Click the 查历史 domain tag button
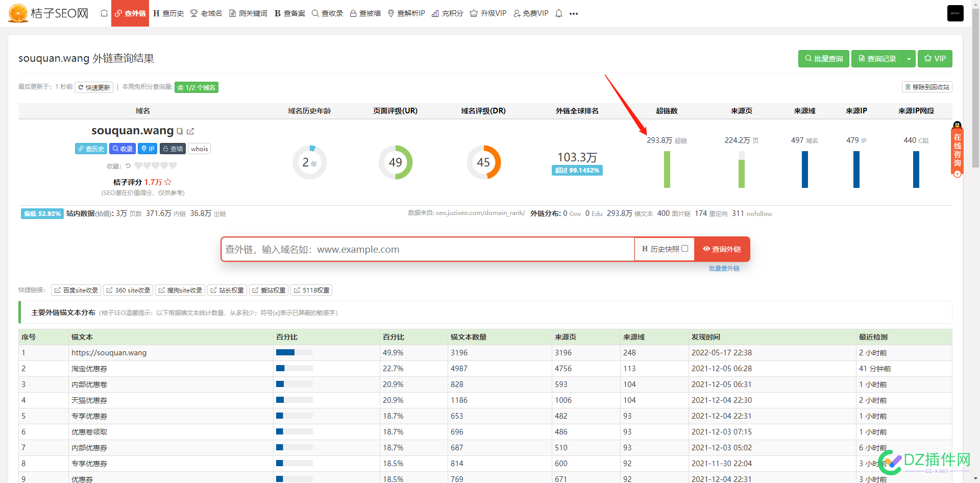Screen dimensions: 980x483 pos(91,149)
